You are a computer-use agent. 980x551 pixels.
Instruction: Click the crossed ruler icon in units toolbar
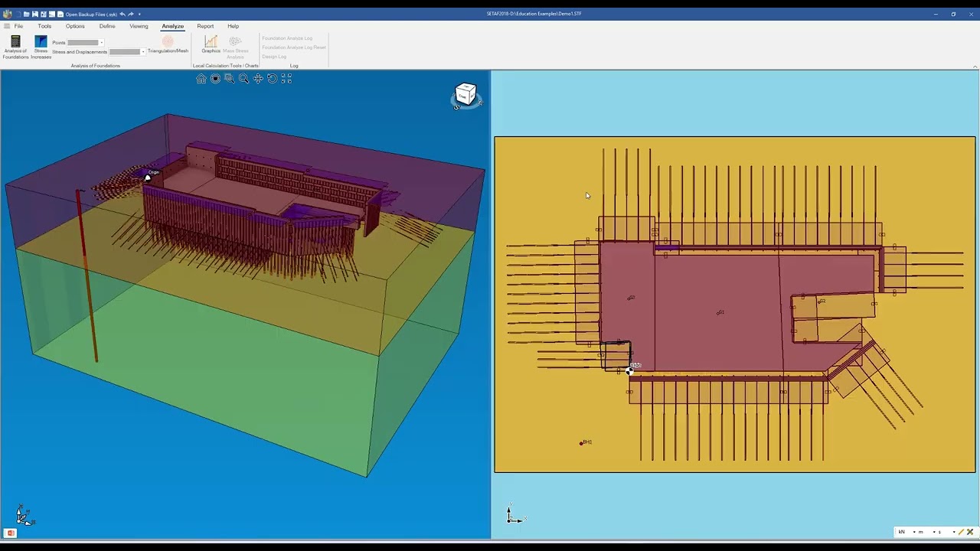tap(970, 532)
